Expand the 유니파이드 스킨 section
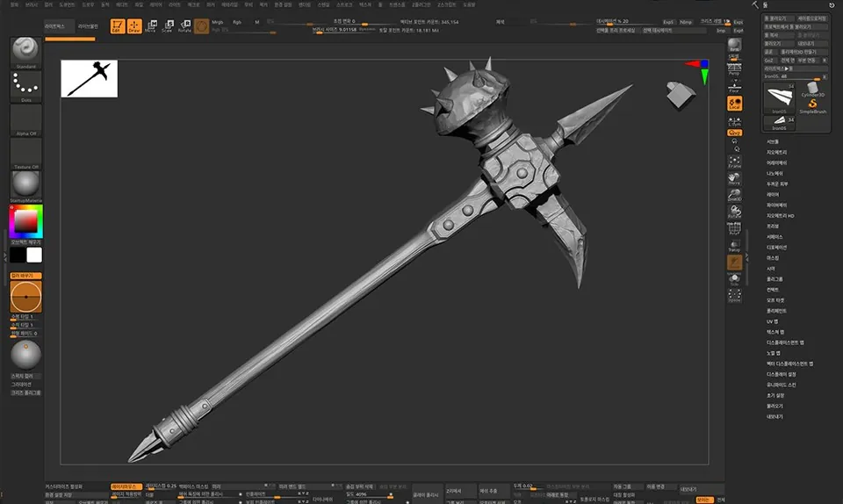The height and width of the screenshot is (504, 843). point(782,385)
